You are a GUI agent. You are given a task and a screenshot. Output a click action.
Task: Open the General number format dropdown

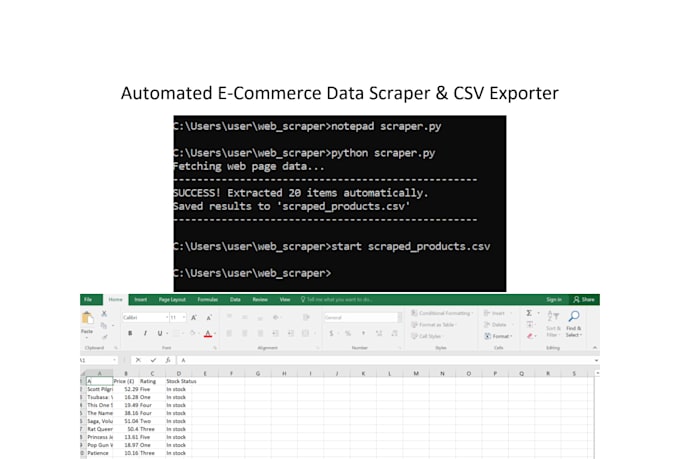click(399, 318)
